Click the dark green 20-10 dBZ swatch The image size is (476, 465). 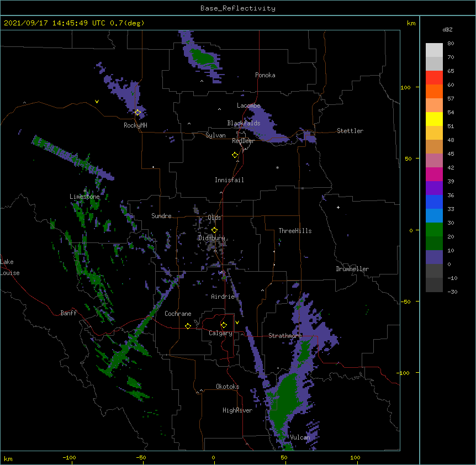coord(434,243)
